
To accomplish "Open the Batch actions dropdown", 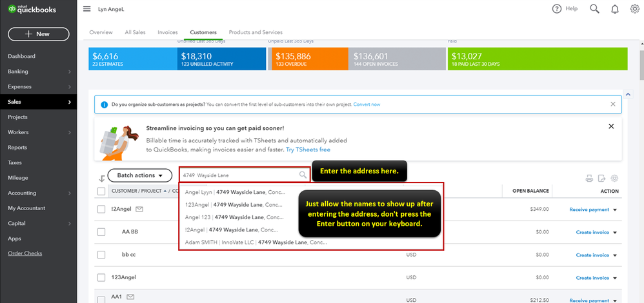I will pyautogui.click(x=139, y=175).
